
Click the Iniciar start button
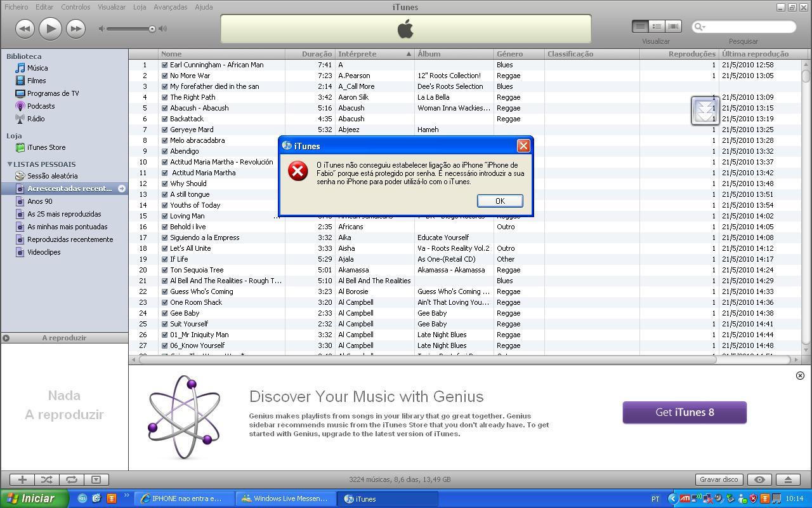click(x=34, y=498)
